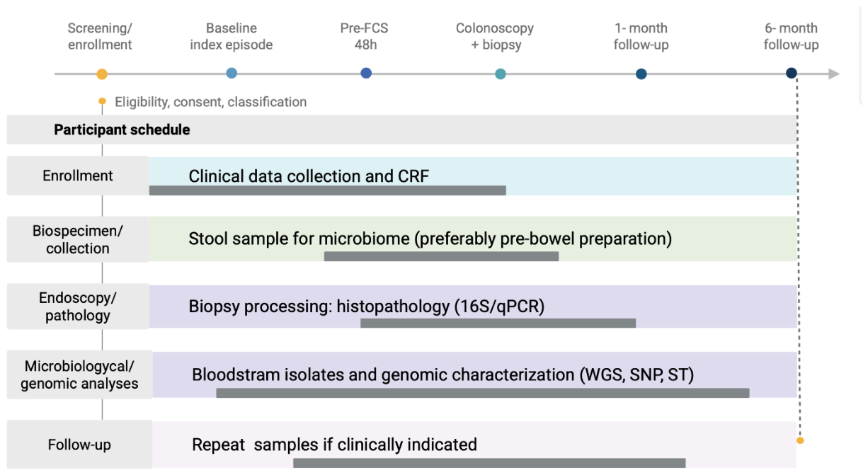Click the Pre-FCS 48h timeline dot
This screenshot has width=868, height=475.
pyautogui.click(x=366, y=73)
